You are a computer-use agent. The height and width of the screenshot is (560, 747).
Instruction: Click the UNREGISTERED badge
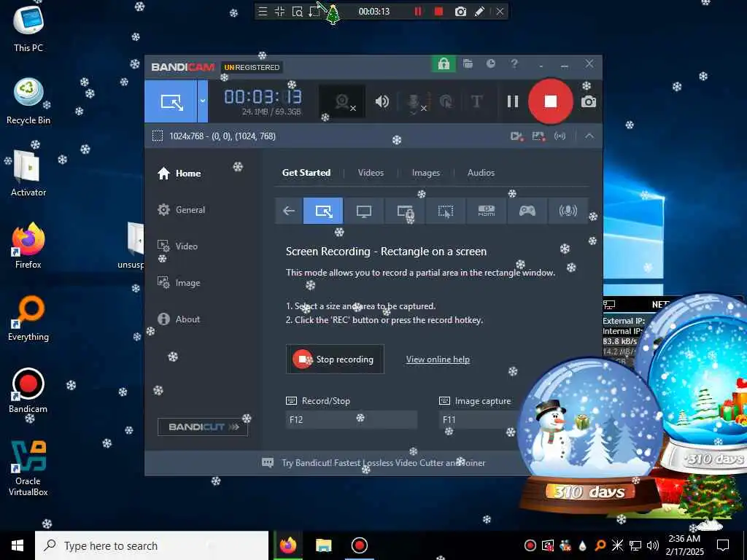(252, 68)
